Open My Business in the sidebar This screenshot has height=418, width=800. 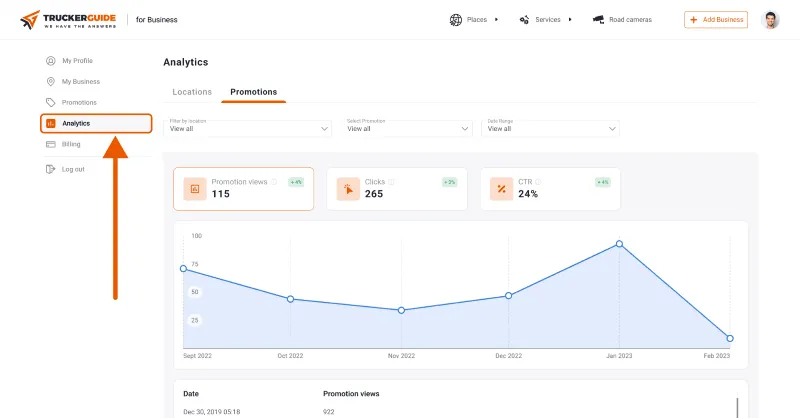[x=81, y=82]
